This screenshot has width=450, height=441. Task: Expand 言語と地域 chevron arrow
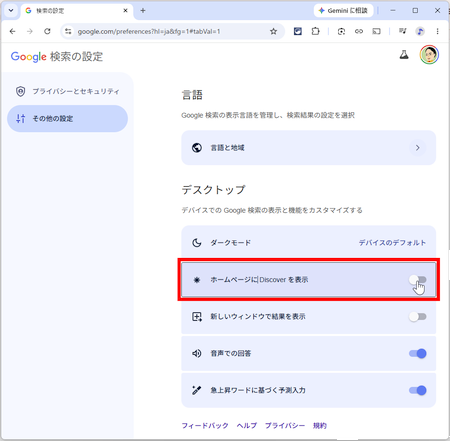click(x=418, y=148)
